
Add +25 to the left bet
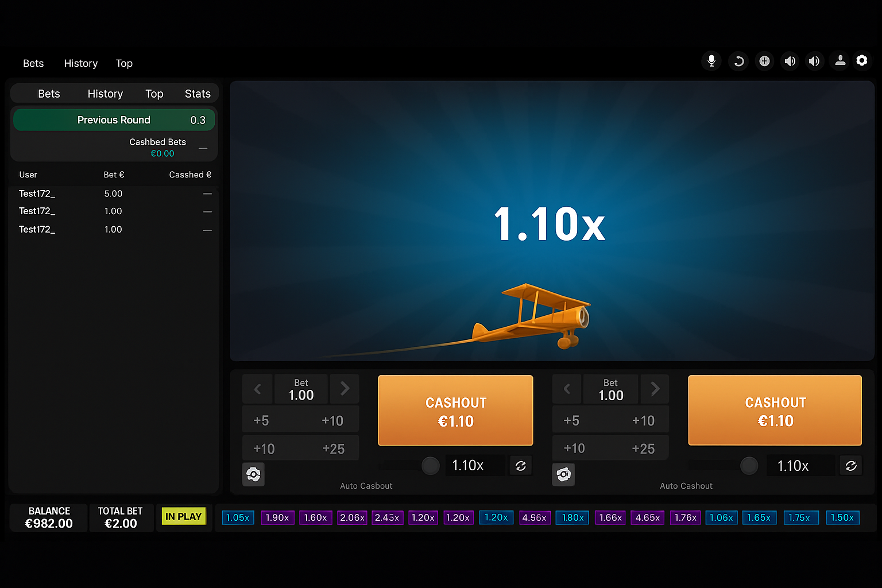333,448
